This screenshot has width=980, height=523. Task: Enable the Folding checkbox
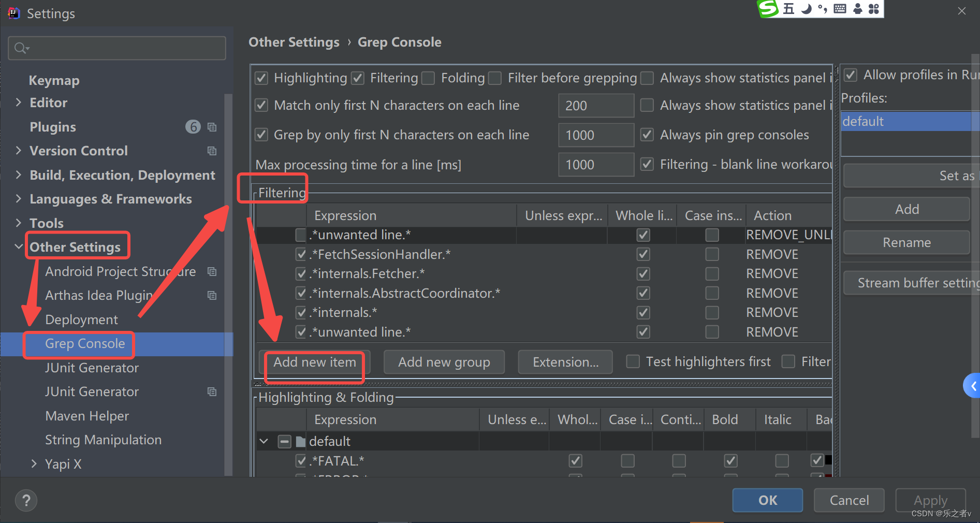[x=428, y=78]
